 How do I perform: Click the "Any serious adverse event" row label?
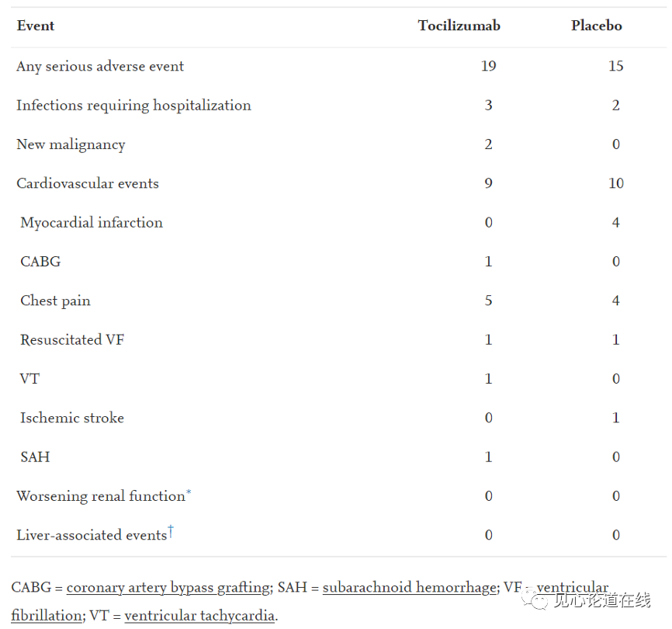pyautogui.click(x=100, y=66)
